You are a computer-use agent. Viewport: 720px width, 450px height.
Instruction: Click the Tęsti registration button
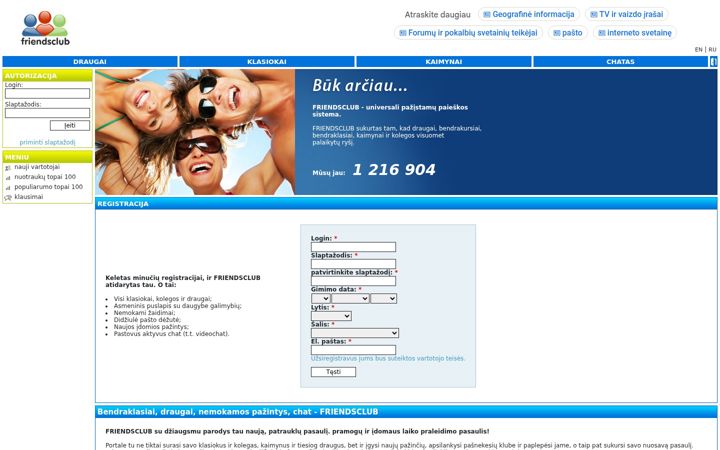(x=333, y=372)
